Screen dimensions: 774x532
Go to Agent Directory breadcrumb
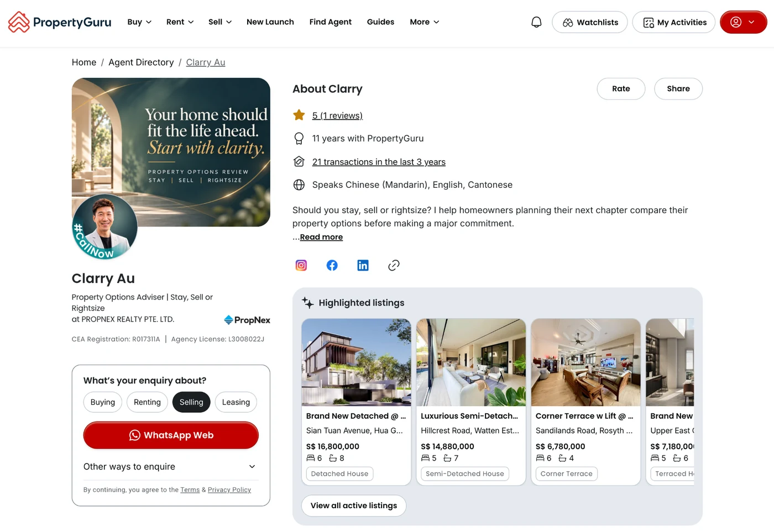[x=141, y=62]
